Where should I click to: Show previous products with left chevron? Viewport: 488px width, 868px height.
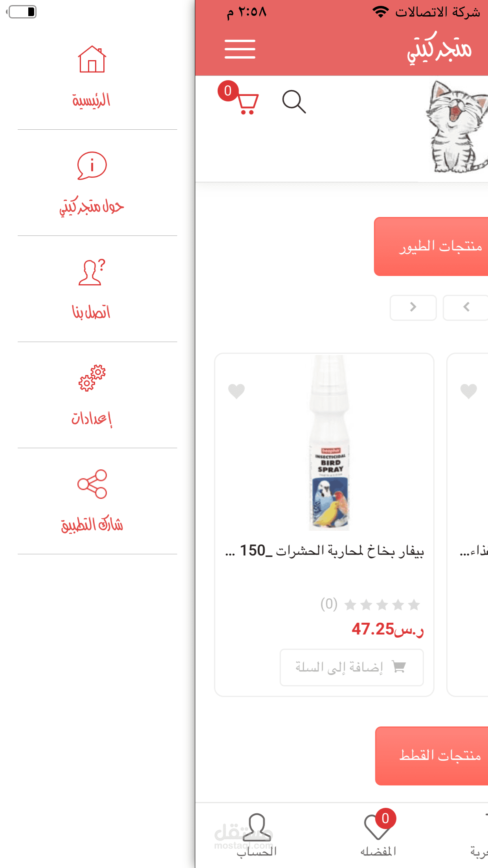(466, 307)
